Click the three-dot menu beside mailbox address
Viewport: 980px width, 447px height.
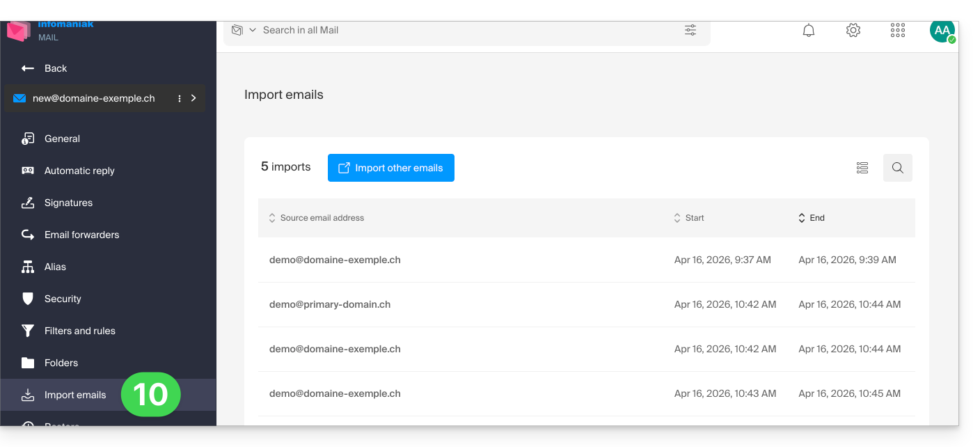click(180, 99)
